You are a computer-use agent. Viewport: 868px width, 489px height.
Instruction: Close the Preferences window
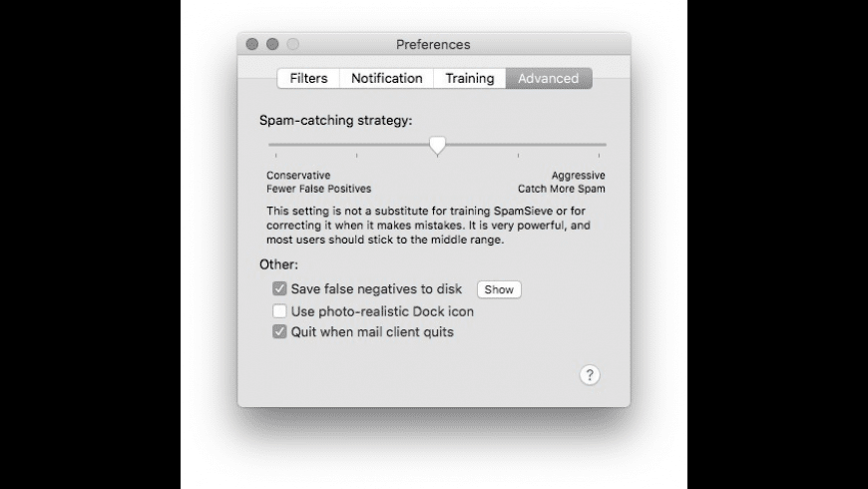[x=252, y=44]
